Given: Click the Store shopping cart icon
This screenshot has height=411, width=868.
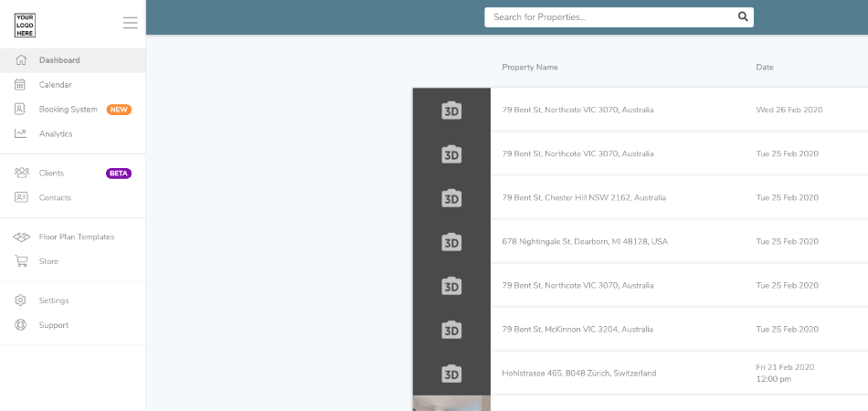Looking at the screenshot, I should click(x=21, y=261).
